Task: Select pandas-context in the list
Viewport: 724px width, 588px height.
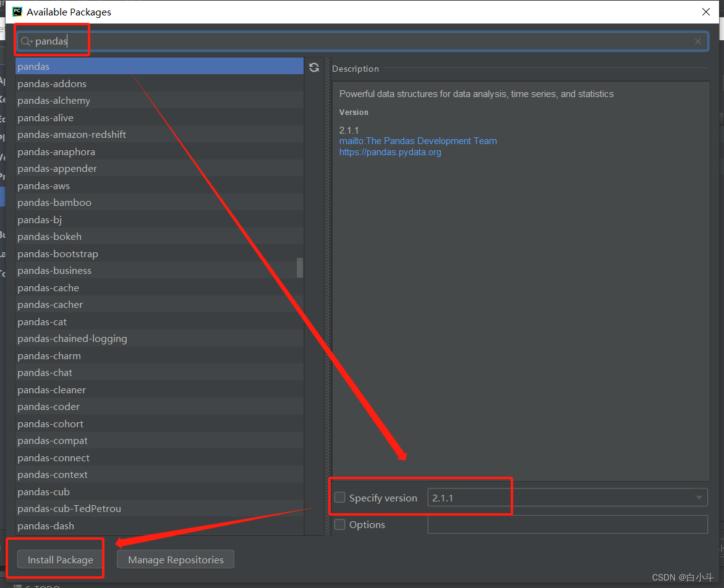Action: (160, 474)
